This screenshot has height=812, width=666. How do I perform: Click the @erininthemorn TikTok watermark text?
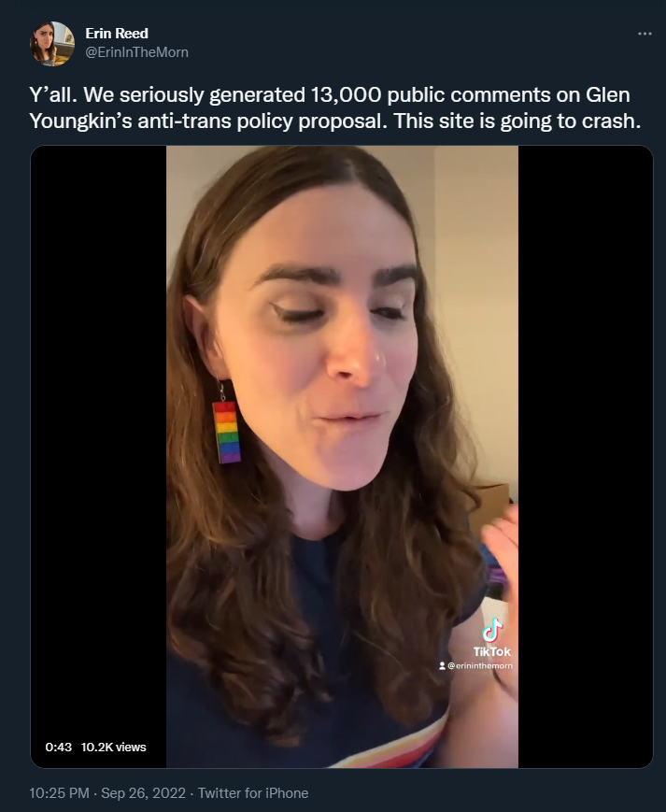[x=480, y=665]
